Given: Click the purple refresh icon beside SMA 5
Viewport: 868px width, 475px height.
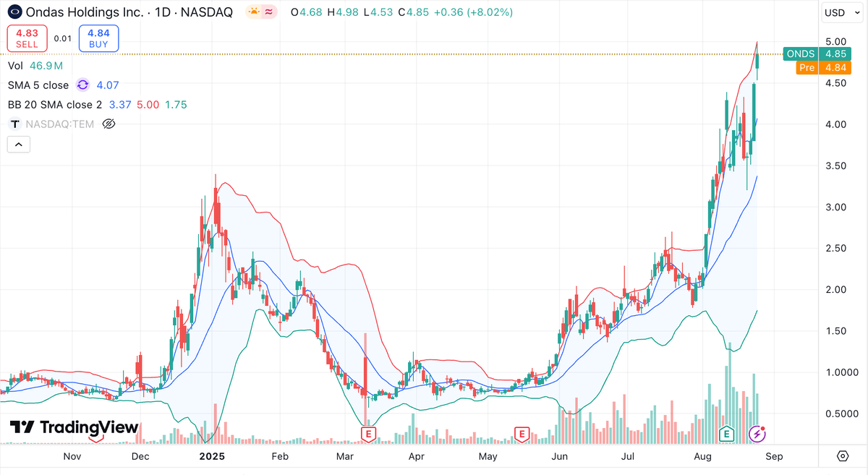Looking at the screenshot, I should pyautogui.click(x=82, y=85).
